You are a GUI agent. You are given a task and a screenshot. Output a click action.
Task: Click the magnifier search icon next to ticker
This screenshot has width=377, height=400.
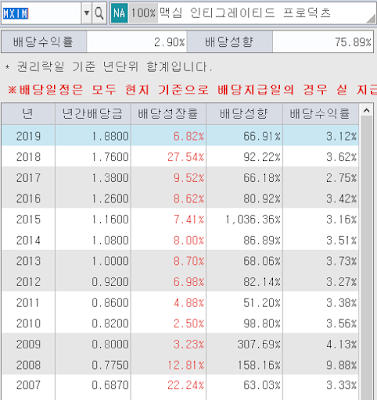coord(99,13)
